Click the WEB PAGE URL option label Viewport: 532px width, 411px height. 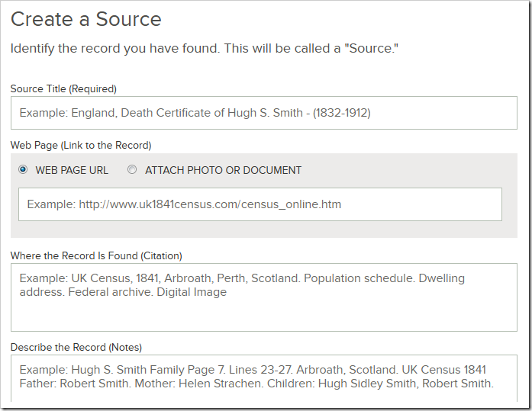point(72,170)
